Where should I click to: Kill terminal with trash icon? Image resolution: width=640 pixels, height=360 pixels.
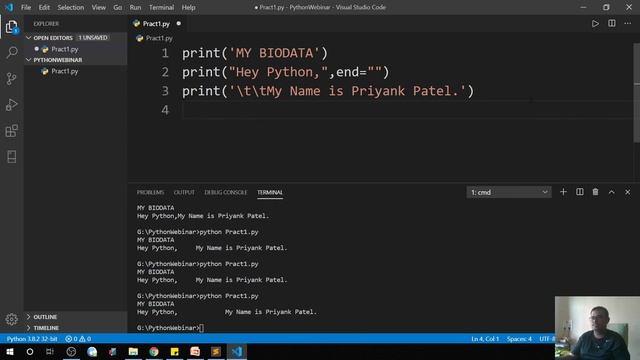point(596,192)
